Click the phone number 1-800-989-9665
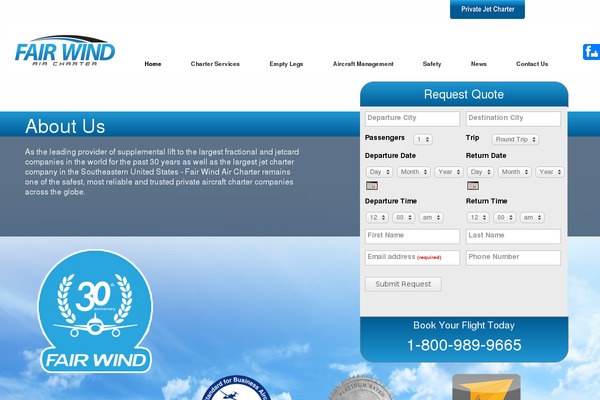Image resolution: width=600 pixels, height=400 pixels. point(464,345)
